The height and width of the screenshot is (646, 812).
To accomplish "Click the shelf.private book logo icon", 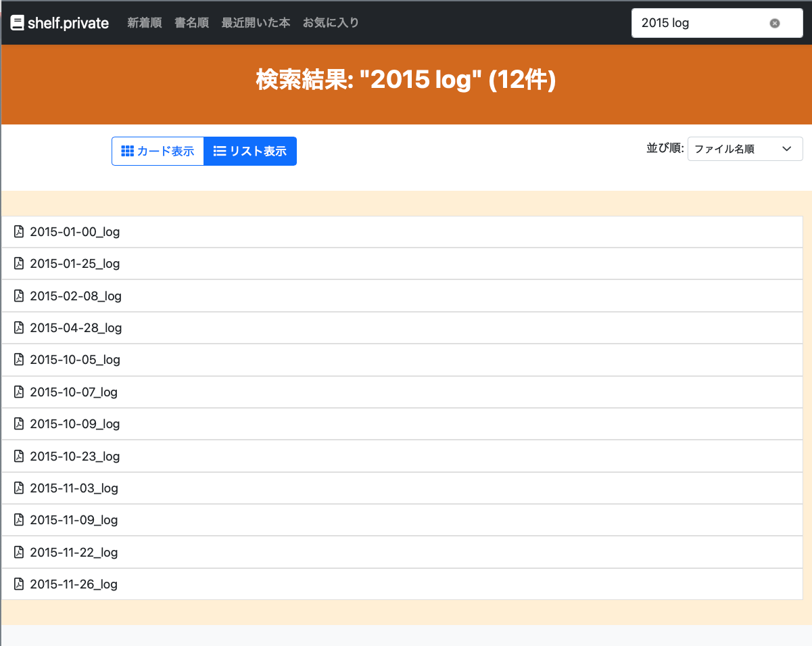I will coord(18,23).
